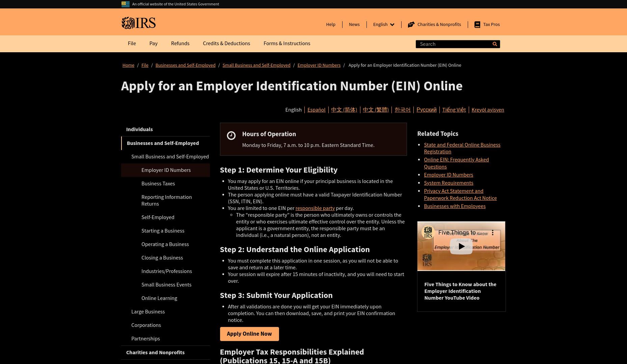Switch to 中文 (繁體) version

(376, 110)
